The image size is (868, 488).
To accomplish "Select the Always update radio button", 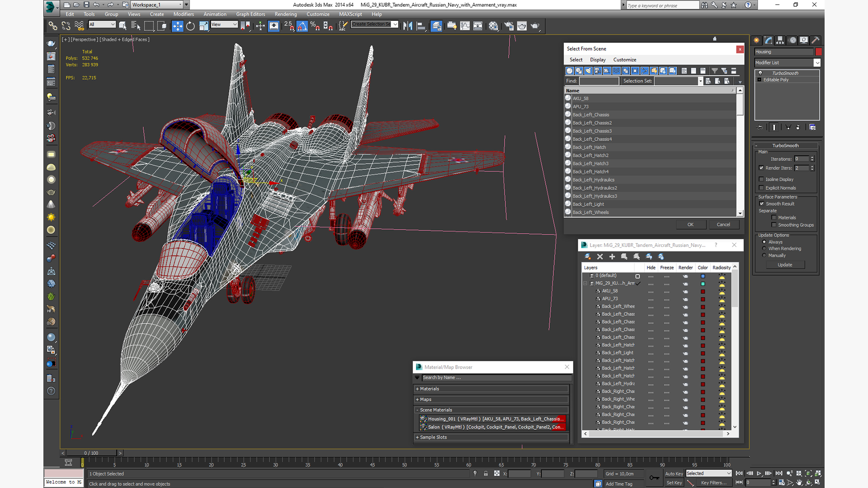I will click(764, 242).
